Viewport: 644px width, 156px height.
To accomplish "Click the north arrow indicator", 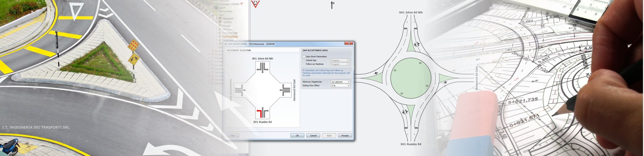I will pyautogui.click(x=332, y=4).
